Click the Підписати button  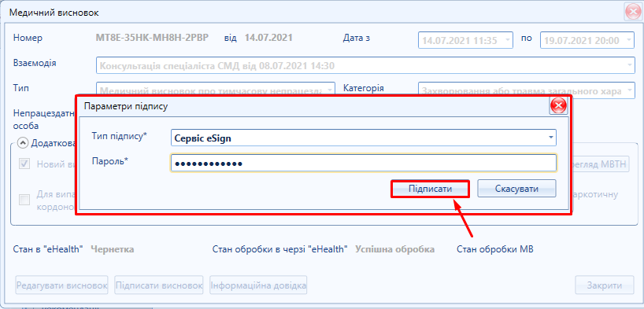430,189
